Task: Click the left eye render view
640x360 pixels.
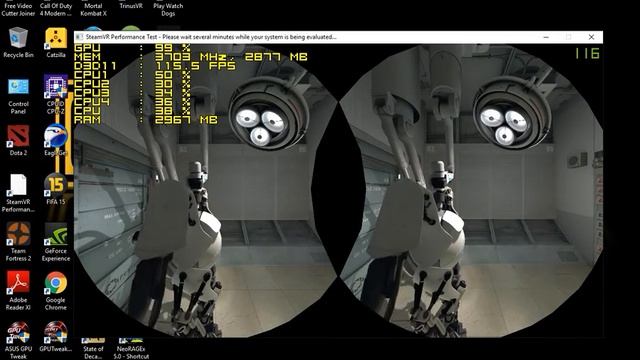Action: 206,191
